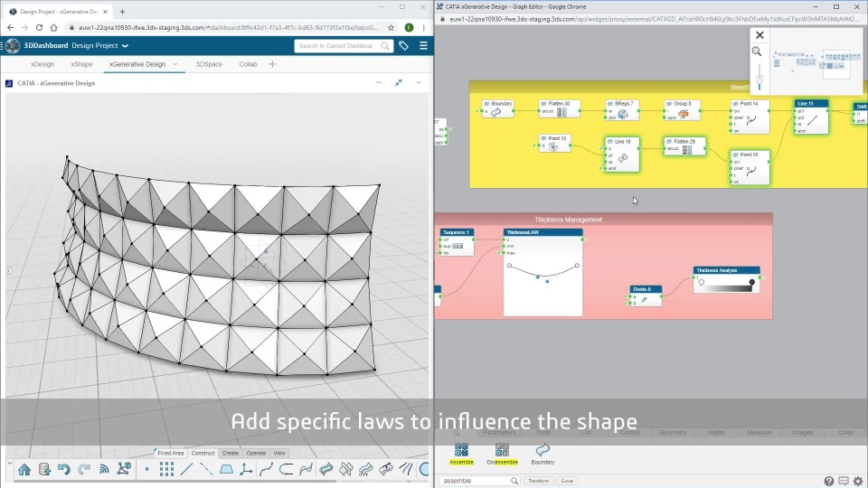
Task: Toggle visibility eye on Boundary node
Action: click(x=486, y=104)
